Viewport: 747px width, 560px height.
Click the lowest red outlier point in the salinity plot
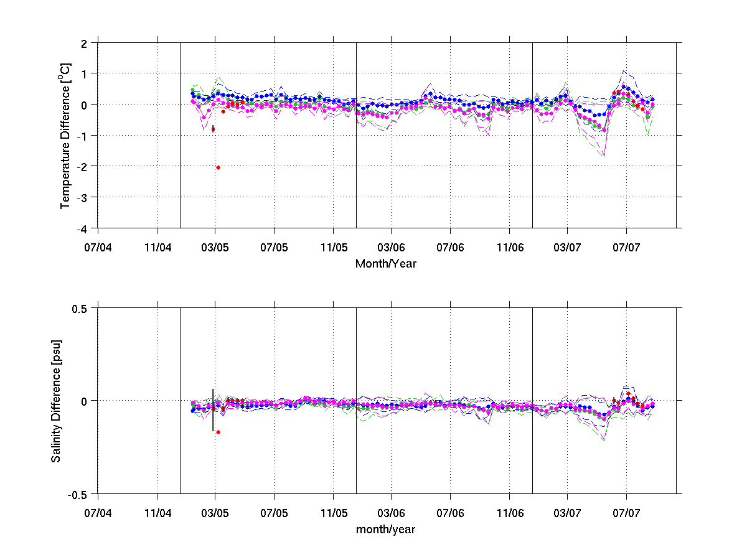click(x=218, y=432)
